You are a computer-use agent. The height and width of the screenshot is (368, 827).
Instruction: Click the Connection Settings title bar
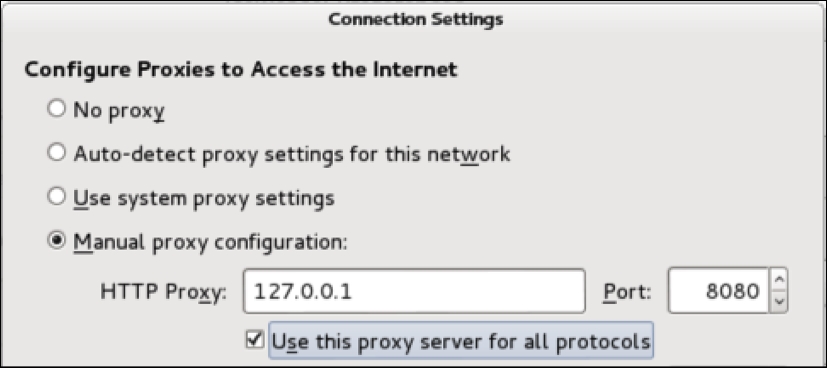coord(415,20)
